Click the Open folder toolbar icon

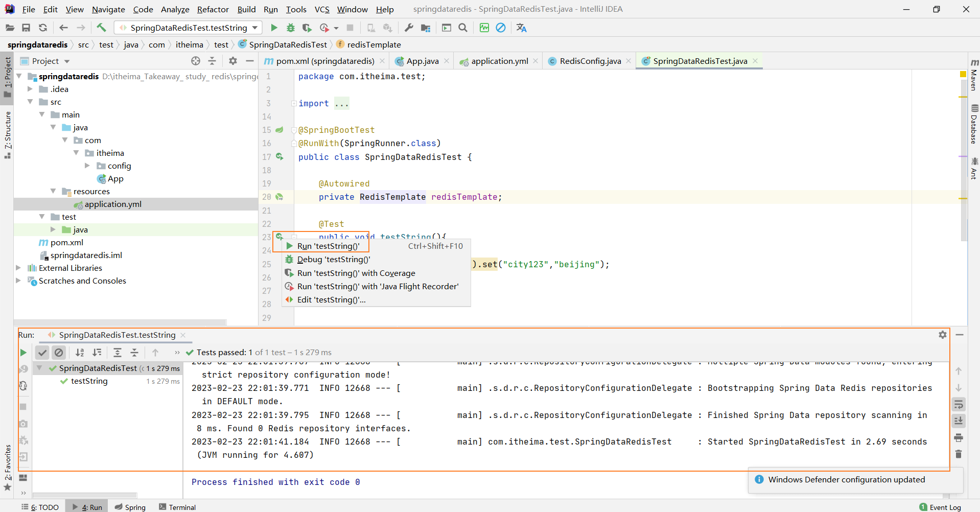click(10, 28)
